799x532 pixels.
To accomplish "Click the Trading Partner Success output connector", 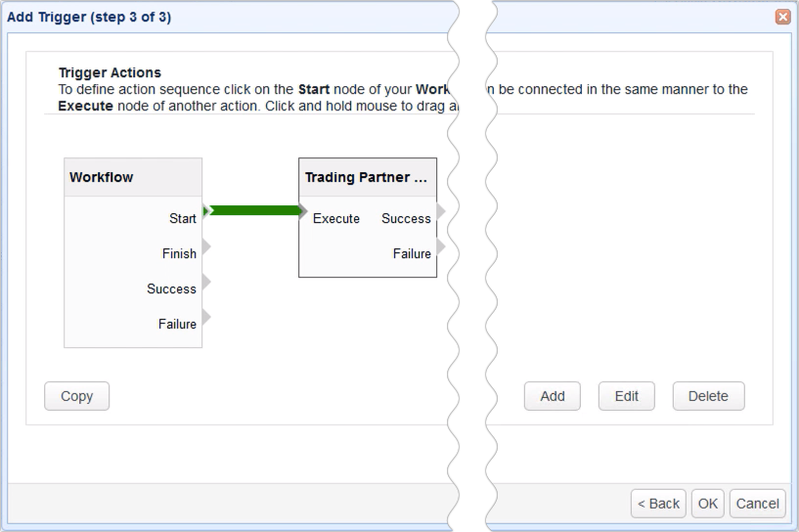I will (441, 211).
